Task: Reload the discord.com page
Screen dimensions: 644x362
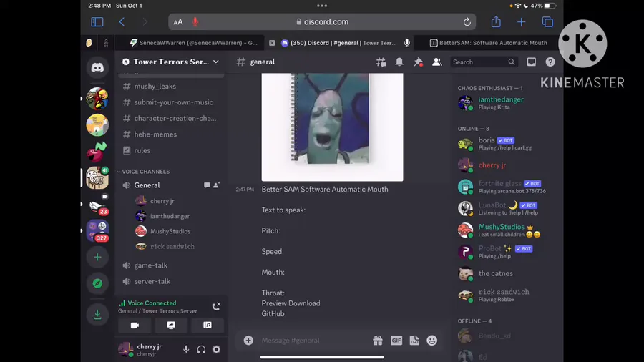Action: pyautogui.click(x=467, y=21)
